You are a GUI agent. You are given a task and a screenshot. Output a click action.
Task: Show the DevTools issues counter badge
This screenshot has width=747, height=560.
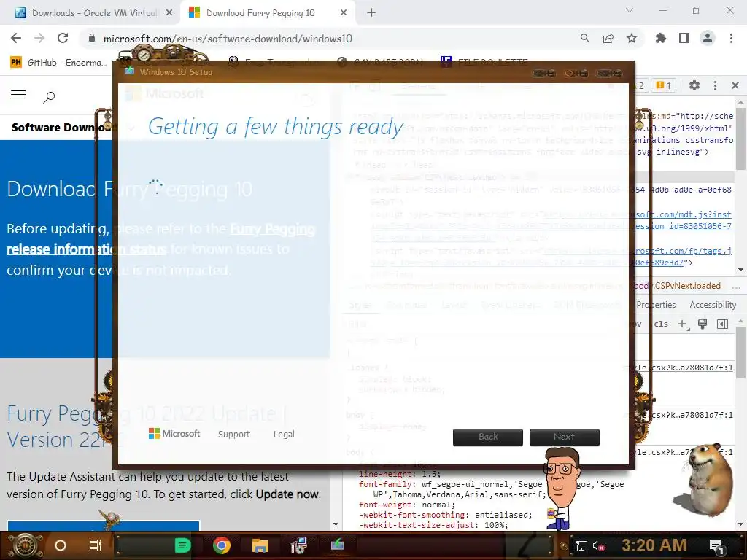coord(663,85)
